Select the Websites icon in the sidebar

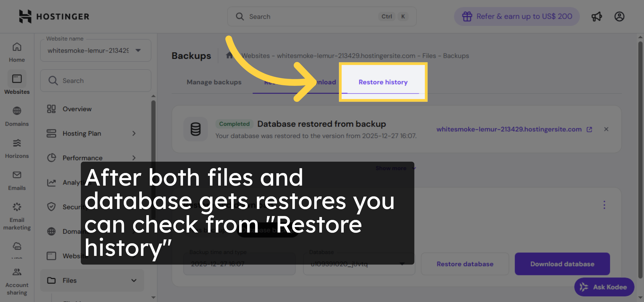(17, 79)
